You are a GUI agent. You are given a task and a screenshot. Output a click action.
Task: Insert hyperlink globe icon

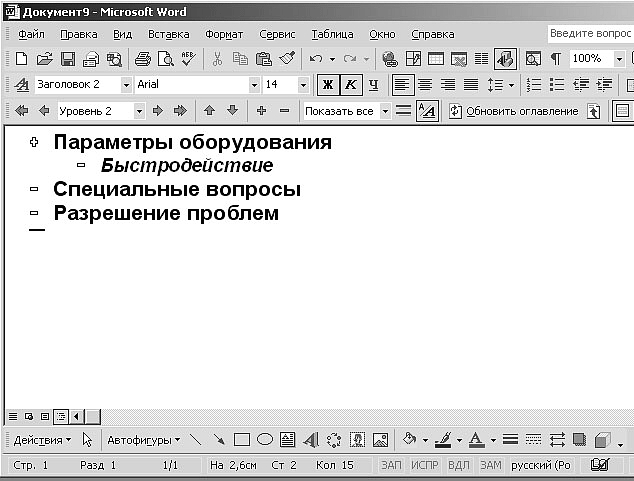390,59
